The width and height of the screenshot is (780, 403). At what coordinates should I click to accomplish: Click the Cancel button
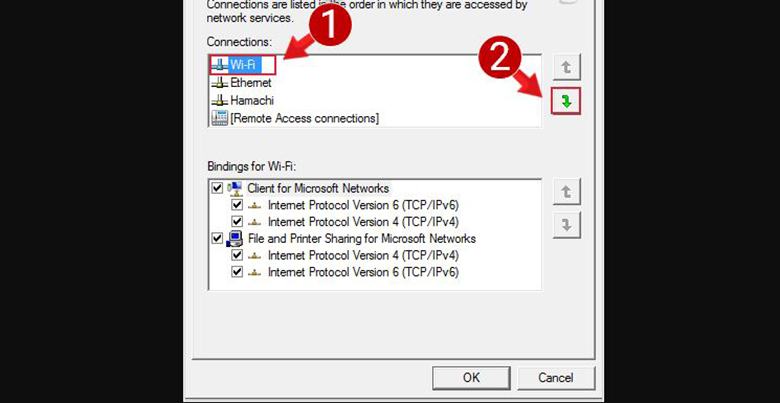tap(556, 378)
